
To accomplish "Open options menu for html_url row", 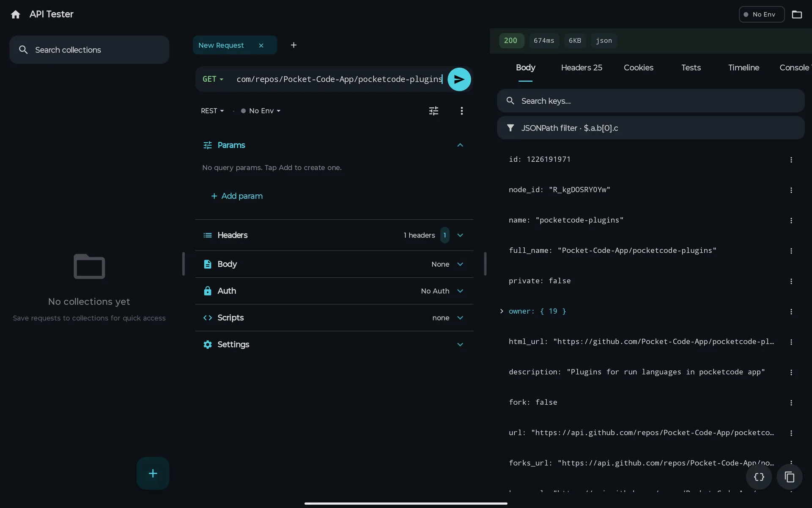I will point(791,342).
